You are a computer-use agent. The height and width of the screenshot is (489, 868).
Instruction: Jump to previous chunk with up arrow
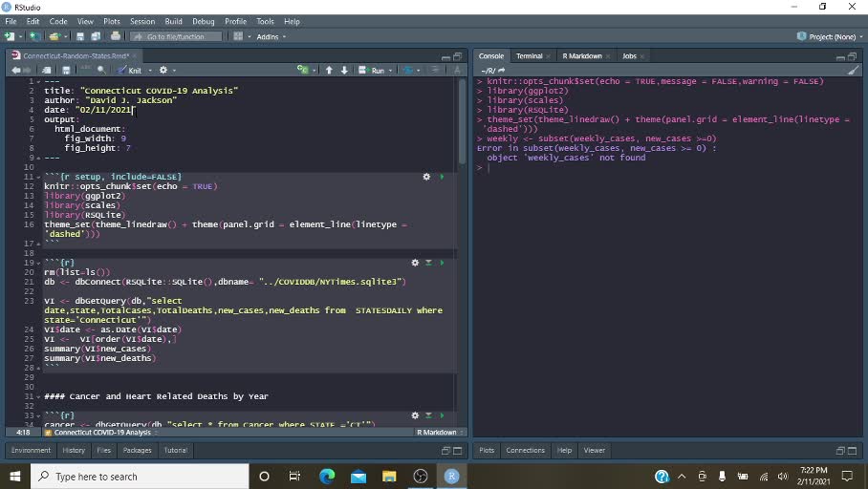pos(329,71)
